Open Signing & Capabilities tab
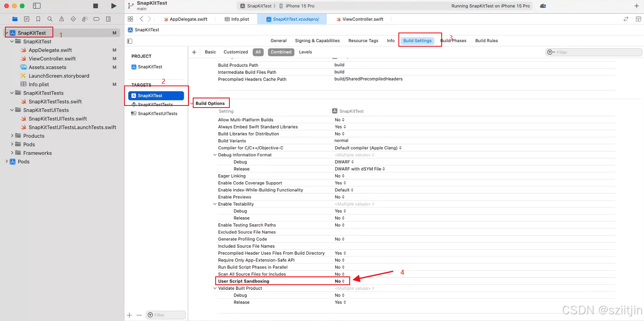 tap(317, 41)
